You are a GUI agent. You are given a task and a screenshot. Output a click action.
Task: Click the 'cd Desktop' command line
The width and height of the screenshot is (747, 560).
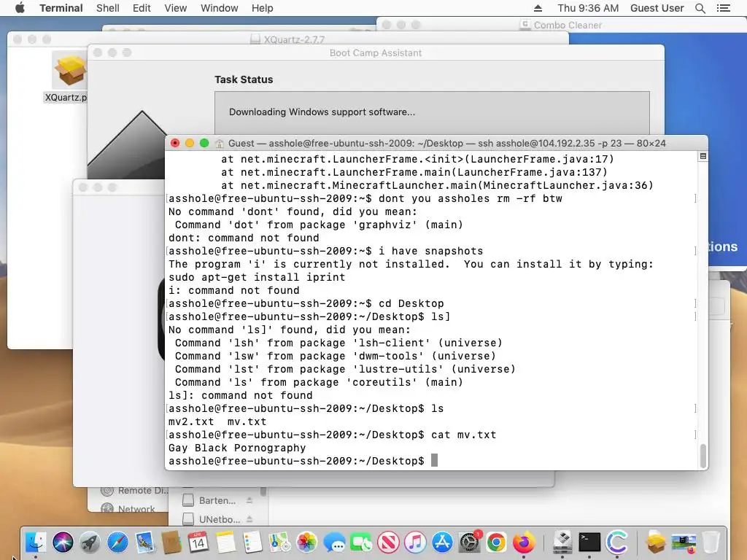[306, 303]
